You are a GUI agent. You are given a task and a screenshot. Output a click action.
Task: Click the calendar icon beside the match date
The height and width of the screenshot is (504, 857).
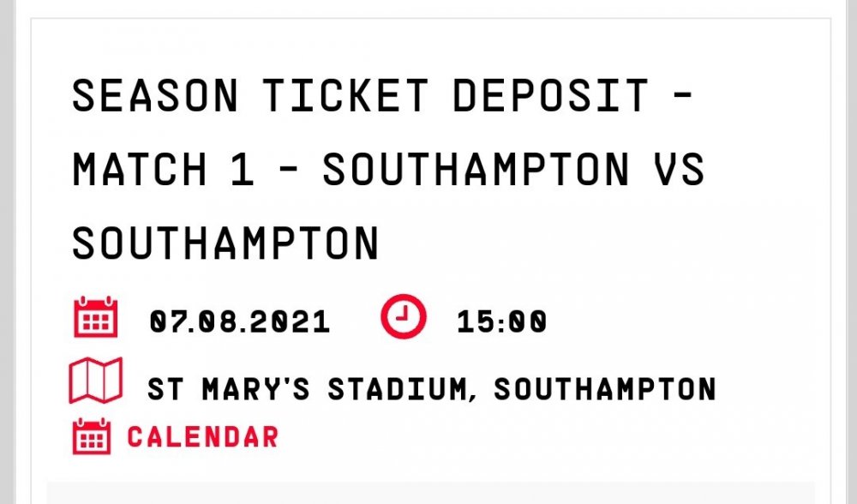click(x=95, y=319)
